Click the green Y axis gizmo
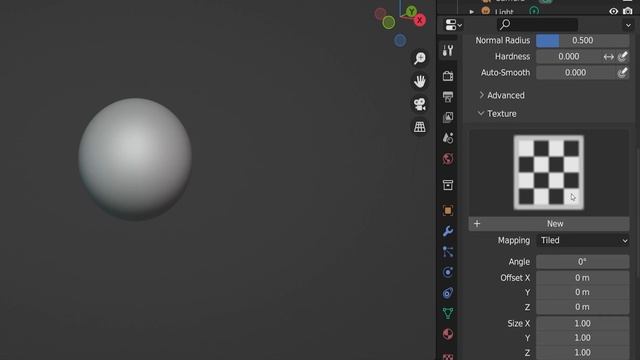This screenshot has width=640, height=360. [x=411, y=11]
